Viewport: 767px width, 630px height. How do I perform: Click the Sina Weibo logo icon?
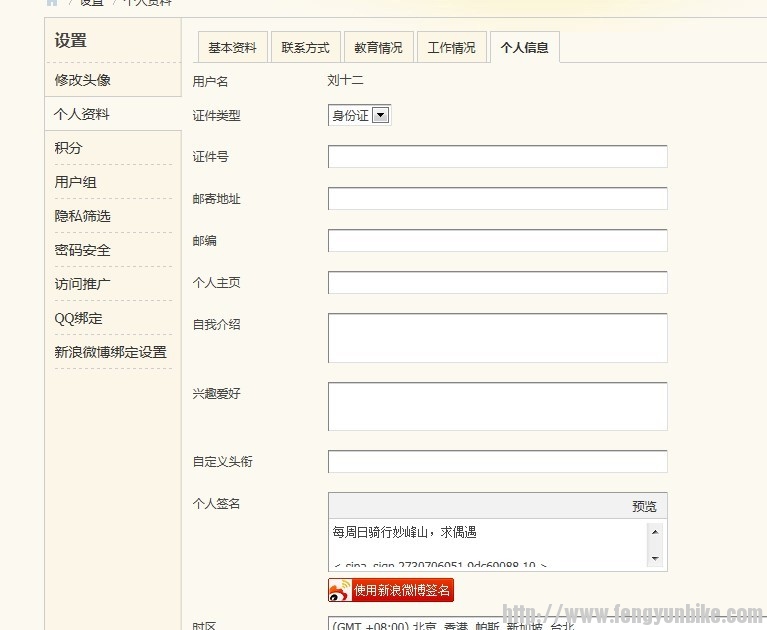coord(340,591)
